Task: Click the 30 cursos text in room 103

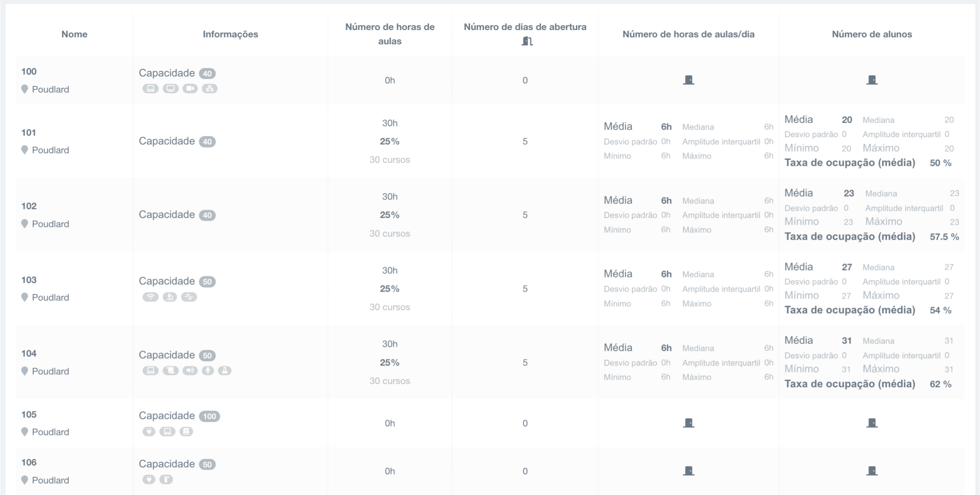Action: click(390, 307)
